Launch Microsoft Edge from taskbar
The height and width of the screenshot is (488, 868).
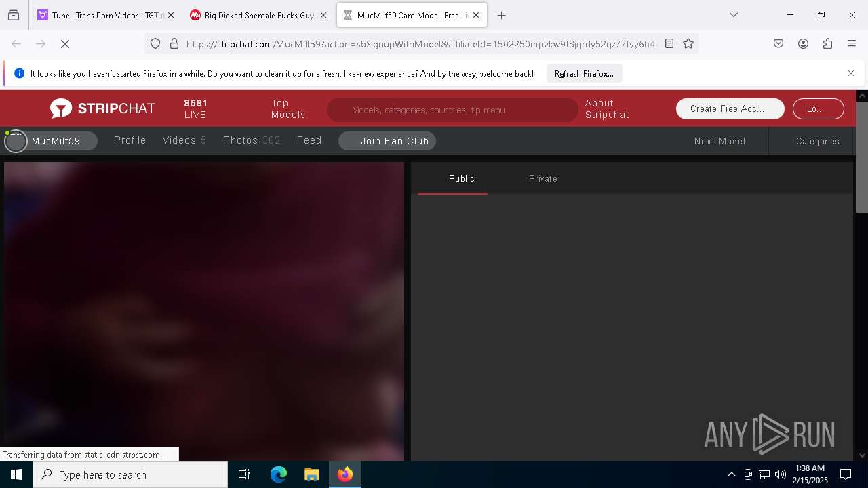[x=279, y=474]
